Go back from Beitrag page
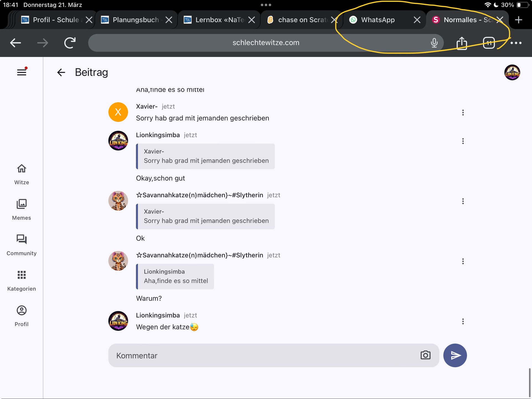The height and width of the screenshot is (399, 532). [x=61, y=72]
